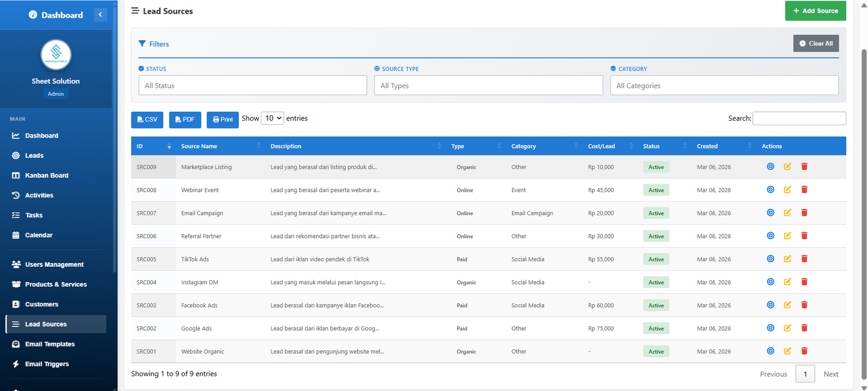Open the All Status filter dropdown
868x391 pixels.
(253, 85)
